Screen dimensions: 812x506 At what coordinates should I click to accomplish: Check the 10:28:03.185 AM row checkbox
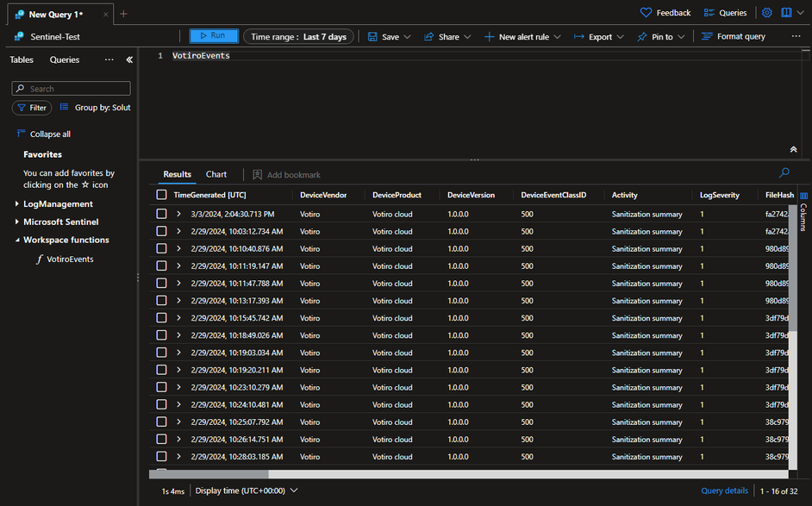point(161,456)
